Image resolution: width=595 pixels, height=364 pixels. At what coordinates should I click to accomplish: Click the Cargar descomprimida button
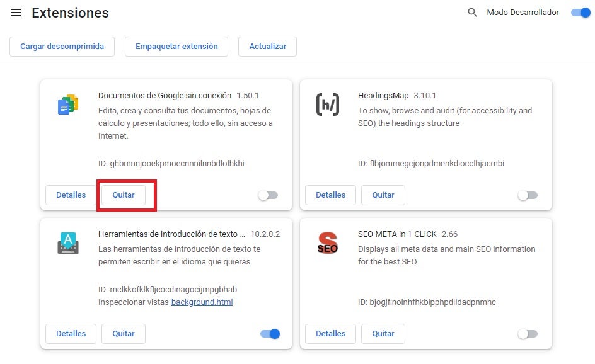62,47
